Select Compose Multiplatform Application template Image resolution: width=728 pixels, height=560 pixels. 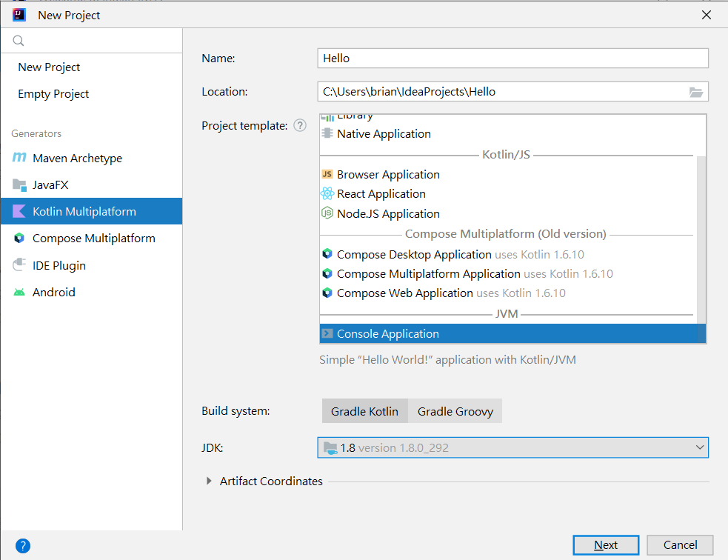pyautogui.click(x=508, y=274)
